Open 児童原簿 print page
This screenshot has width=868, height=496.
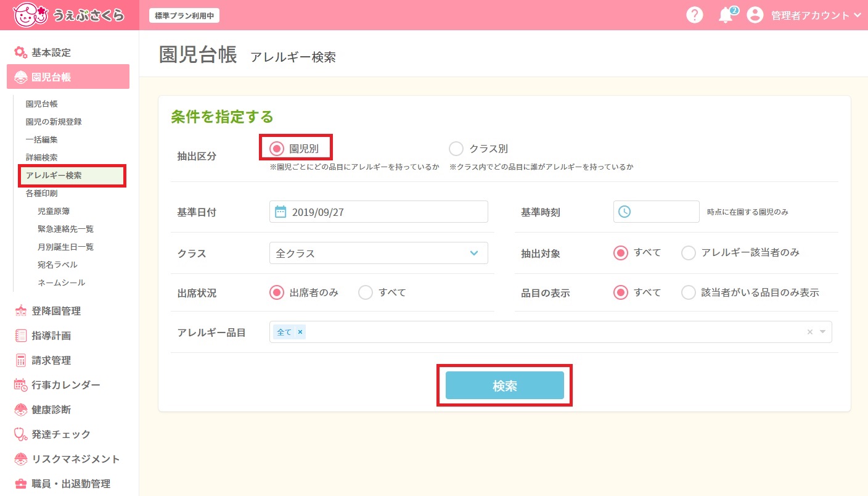click(54, 211)
